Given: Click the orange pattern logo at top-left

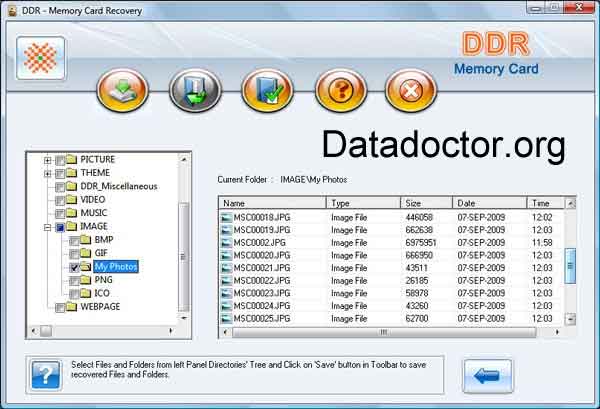Looking at the screenshot, I should click(x=41, y=58).
